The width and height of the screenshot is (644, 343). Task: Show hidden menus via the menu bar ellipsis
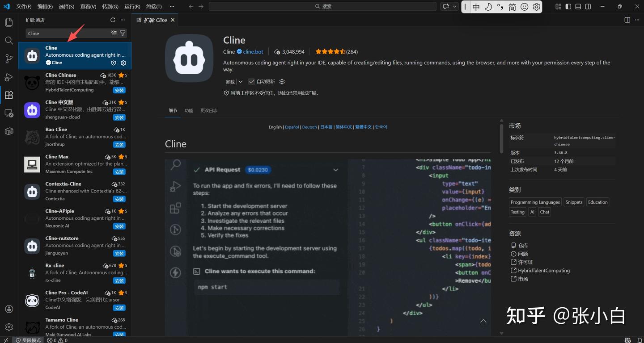click(172, 7)
